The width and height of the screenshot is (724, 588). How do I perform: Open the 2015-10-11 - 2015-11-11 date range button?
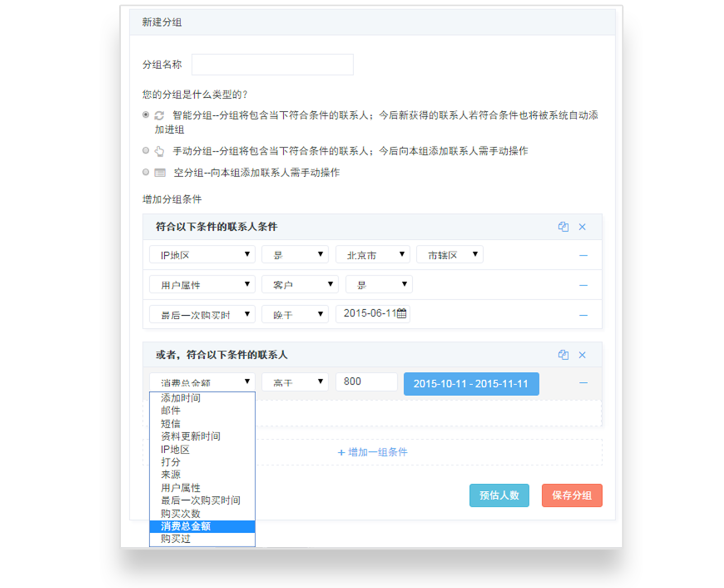tap(471, 384)
